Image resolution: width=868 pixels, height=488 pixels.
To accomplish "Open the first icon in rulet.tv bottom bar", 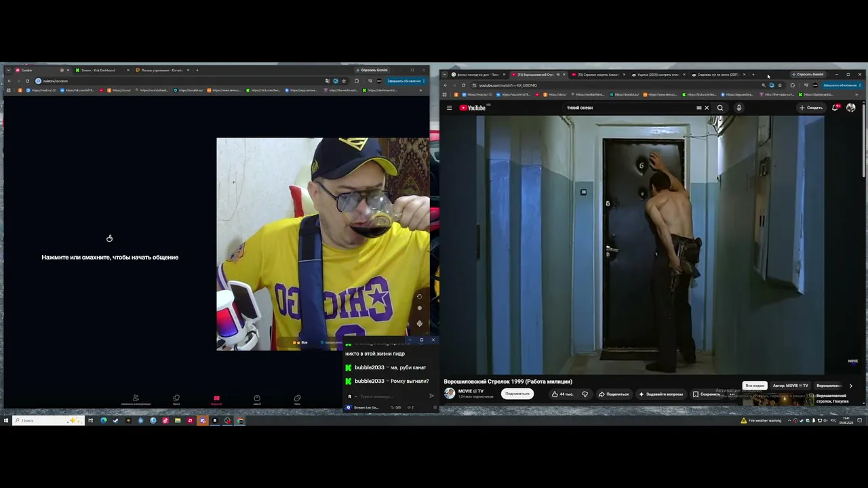I will (x=136, y=399).
